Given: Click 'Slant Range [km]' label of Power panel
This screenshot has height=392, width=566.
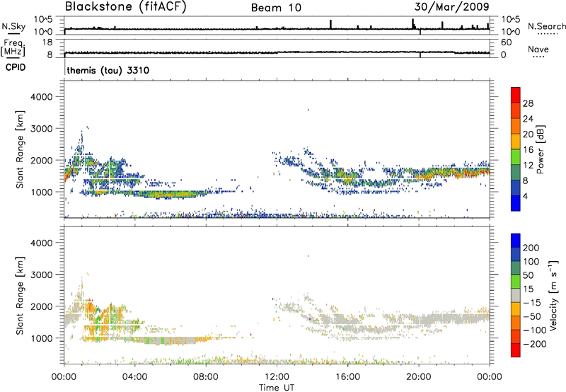Looking at the screenshot, I should [x=20, y=149].
